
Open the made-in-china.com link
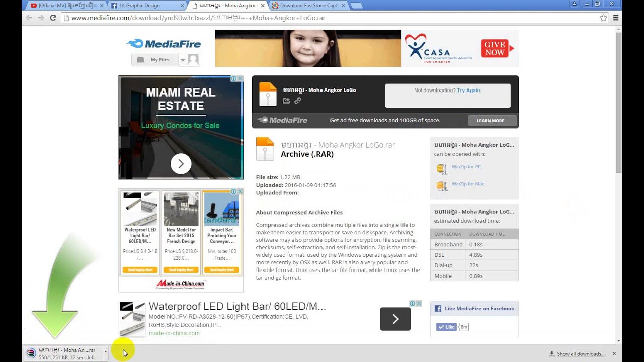pyautogui.click(x=174, y=333)
